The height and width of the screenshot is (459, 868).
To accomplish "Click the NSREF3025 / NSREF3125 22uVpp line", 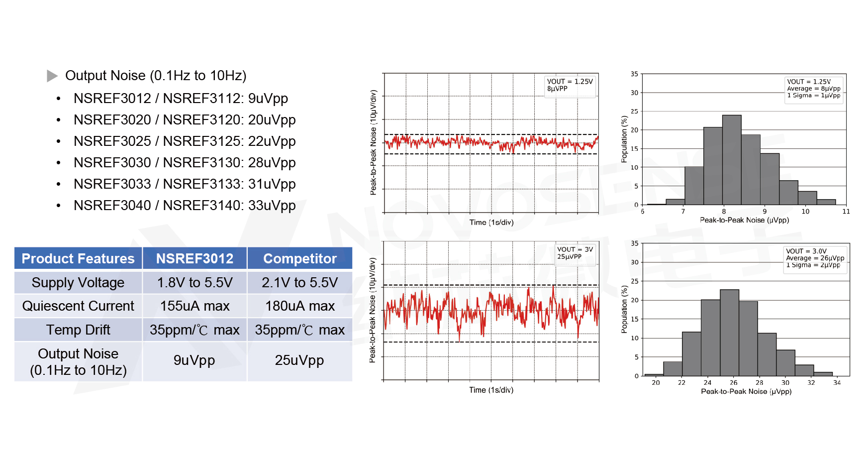I will click(x=185, y=141).
